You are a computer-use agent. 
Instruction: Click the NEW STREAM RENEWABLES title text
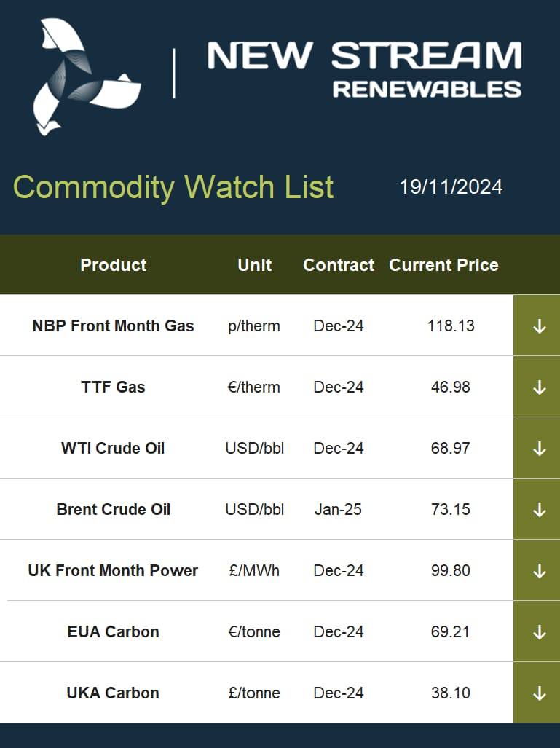tap(364, 70)
